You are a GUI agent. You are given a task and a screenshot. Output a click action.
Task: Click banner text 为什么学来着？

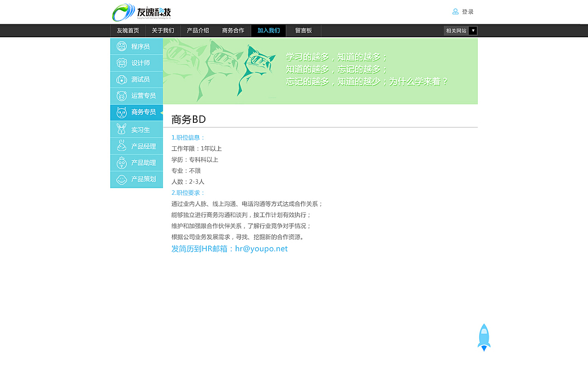418,81
